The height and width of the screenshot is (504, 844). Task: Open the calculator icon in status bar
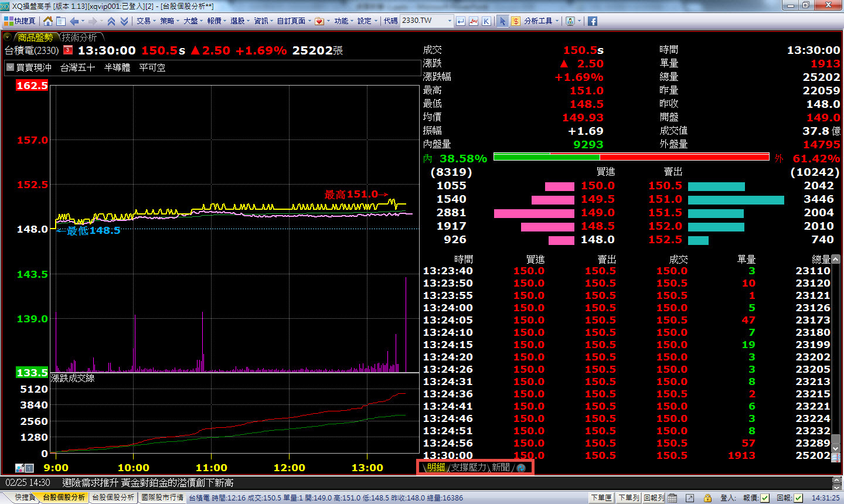pyautogui.click(x=672, y=498)
